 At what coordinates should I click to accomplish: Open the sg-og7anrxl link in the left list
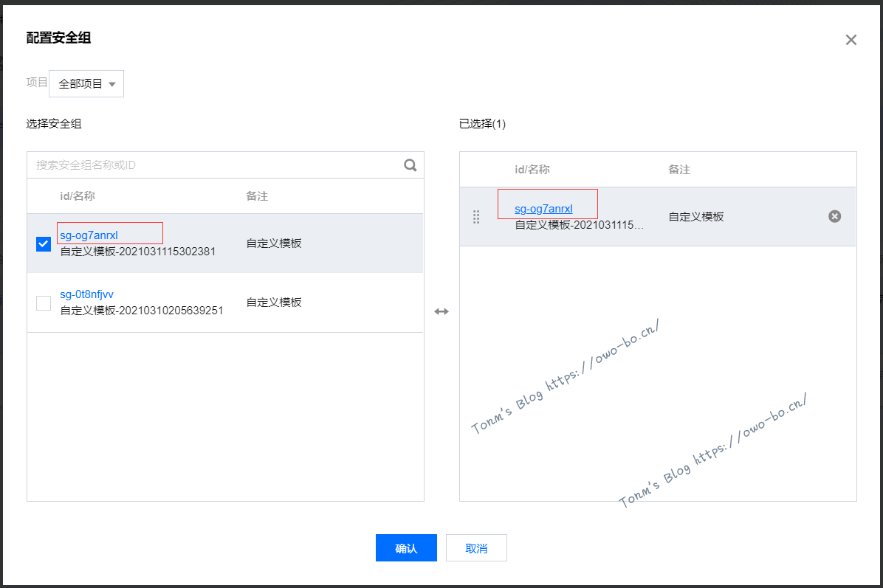[x=89, y=235]
